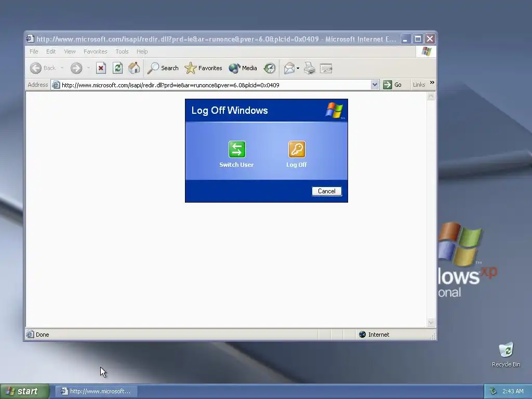Image resolution: width=532 pixels, height=399 pixels.
Task: Click the system tray notification icon
Action: 494,392
